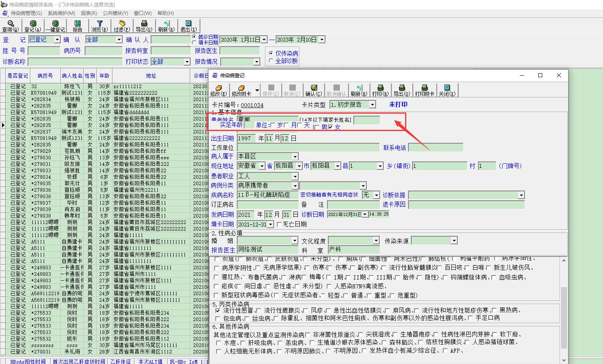Viewport: 603px width, 364px height.
Task: Open the 系统维护(M) menu
Action: click(x=62, y=13)
